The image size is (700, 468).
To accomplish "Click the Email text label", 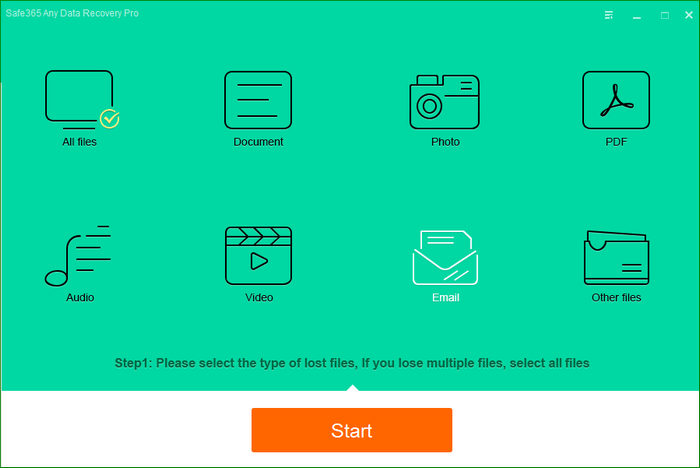I will [x=445, y=297].
